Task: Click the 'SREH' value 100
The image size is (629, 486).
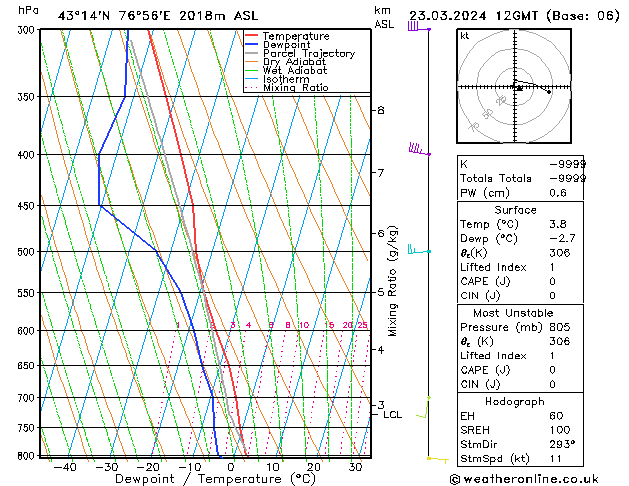Action: click(x=559, y=430)
